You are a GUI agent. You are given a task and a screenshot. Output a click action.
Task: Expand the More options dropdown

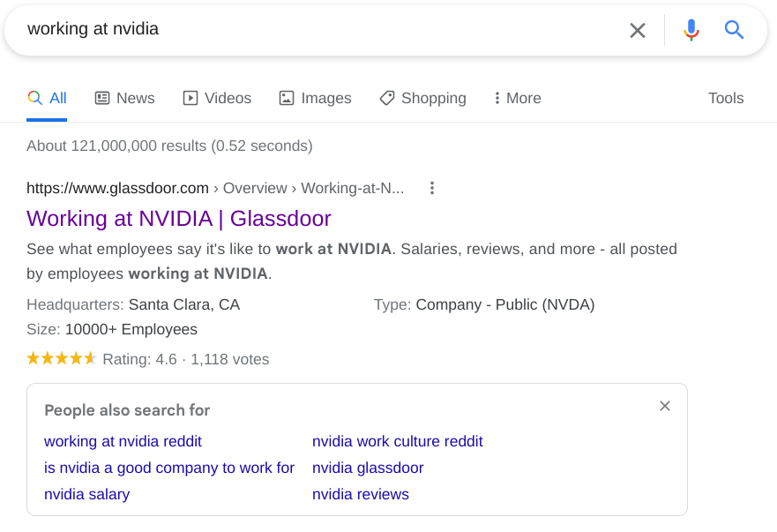click(x=517, y=98)
